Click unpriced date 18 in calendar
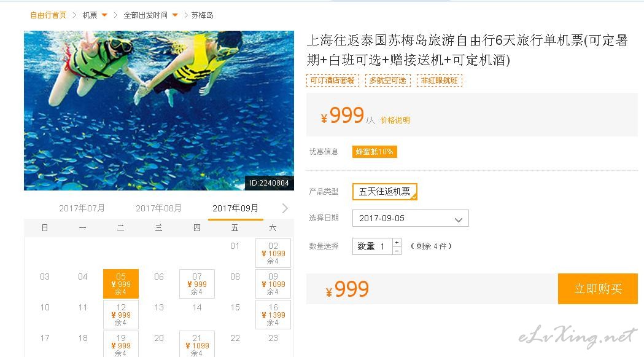 pos(82,338)
